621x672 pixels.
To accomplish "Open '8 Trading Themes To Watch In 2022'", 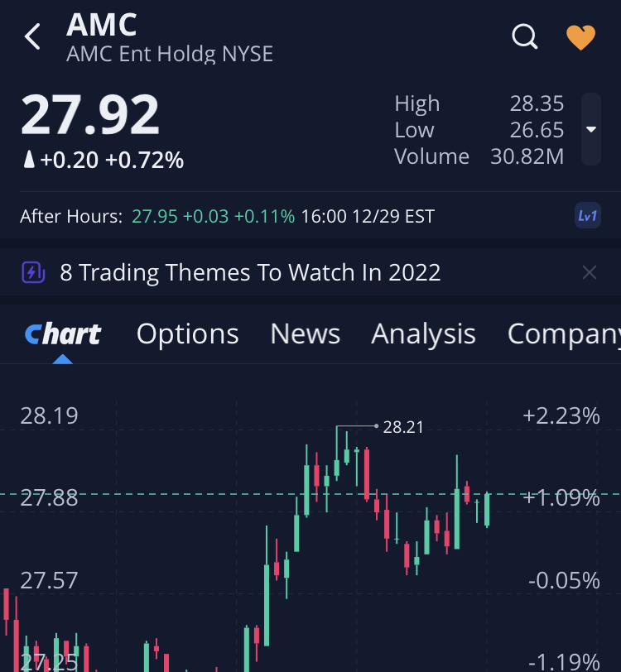I will [x=250, y=272].
